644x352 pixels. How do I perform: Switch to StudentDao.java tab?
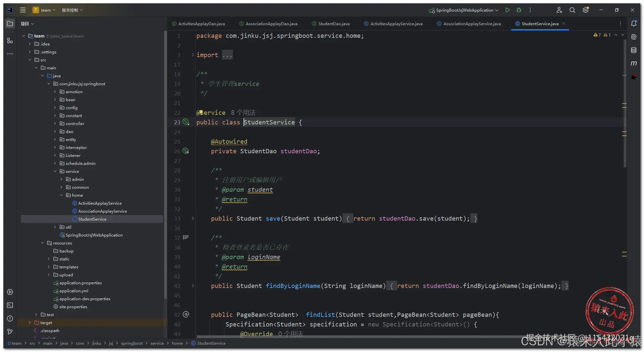pyautogui.click(x=331, y=24)
